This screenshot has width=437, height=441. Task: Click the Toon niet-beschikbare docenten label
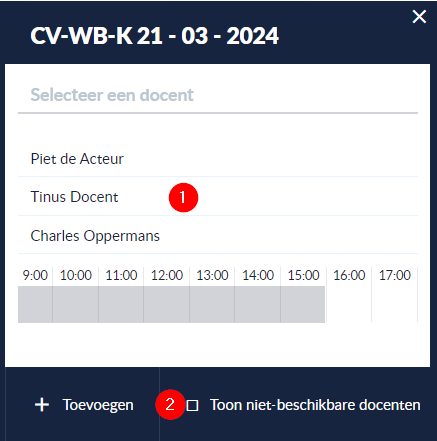click(x=315, y=405)
